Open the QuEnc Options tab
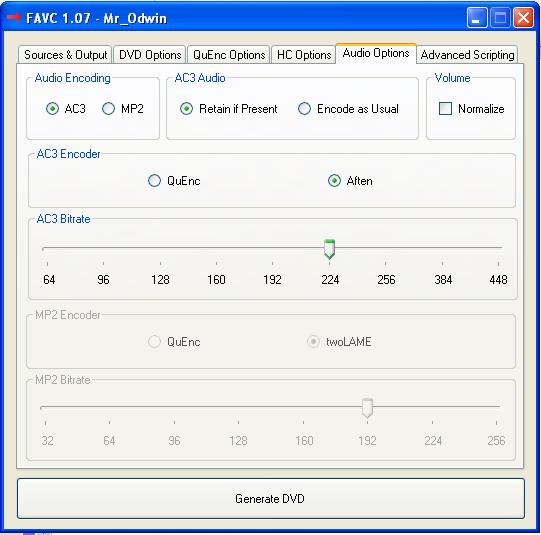 click(x=229, y=55)
